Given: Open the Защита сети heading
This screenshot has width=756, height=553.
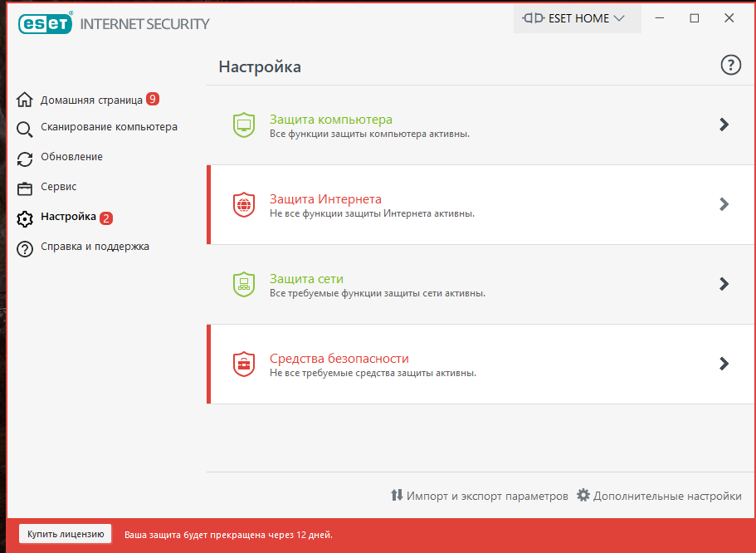Looking at the screenshot, I should click(x=307, y=278).
